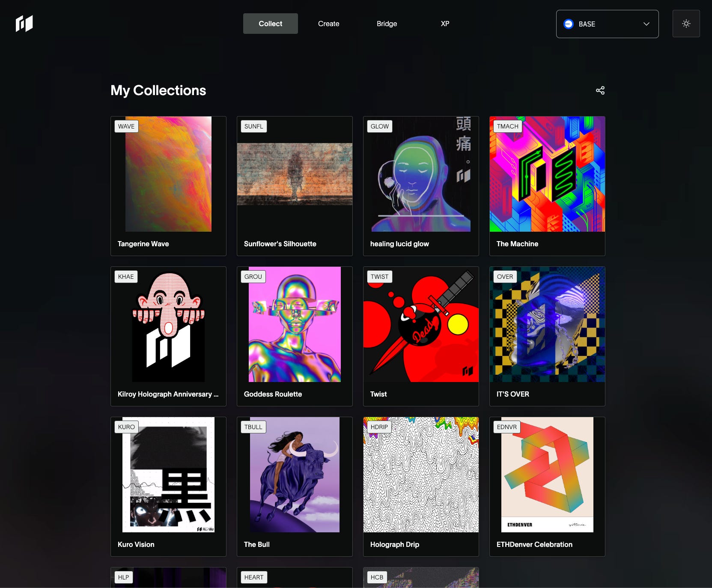Open The Bull artwork thumbnail
The height and width of the screenshot is (588, 712).
click(x=295, y=475)
